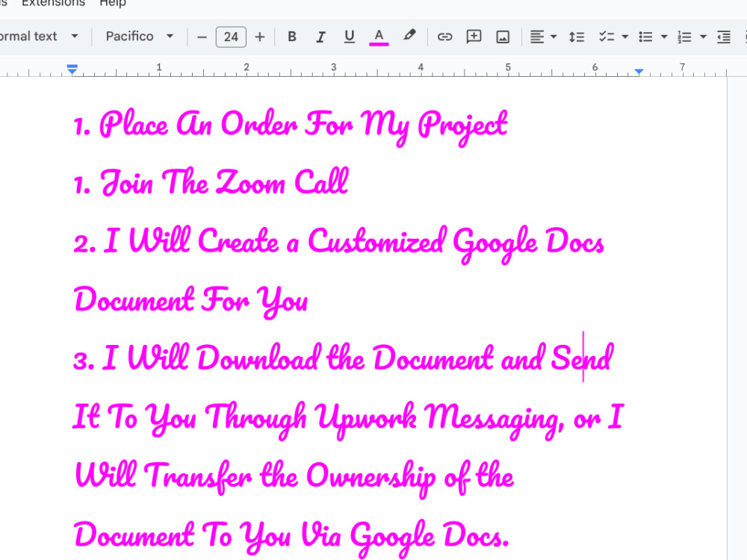This screenshot has height=560, width=747.
Task: Insert an image
Action: [503, 37]
